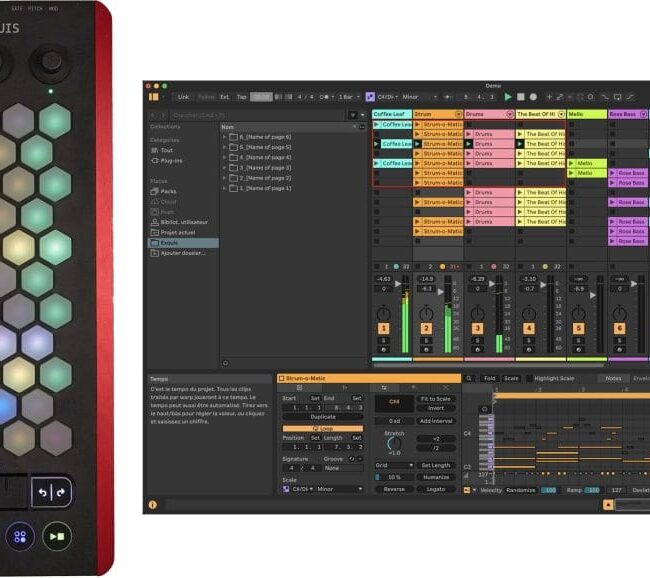Solo track 2 with its S button

426,340
